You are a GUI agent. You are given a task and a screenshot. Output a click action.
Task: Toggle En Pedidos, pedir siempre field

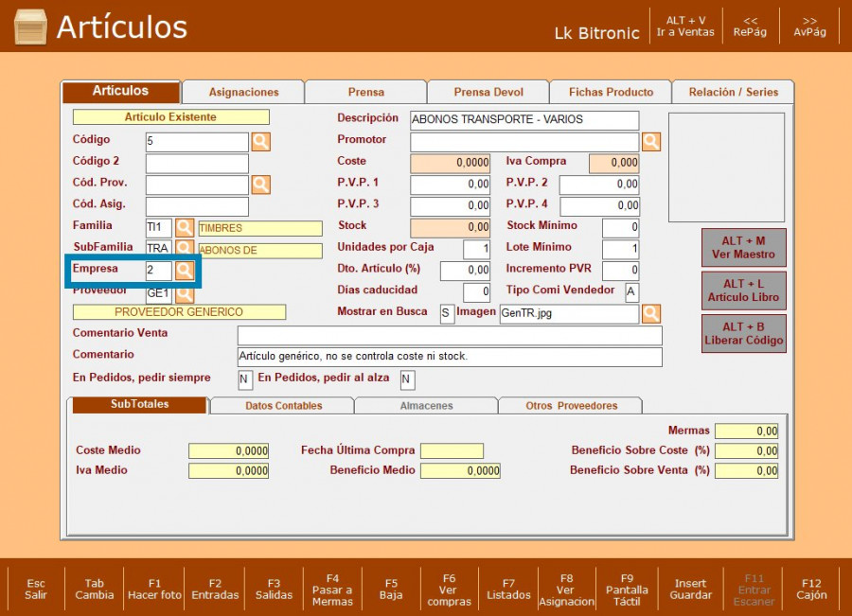(245, 380)
